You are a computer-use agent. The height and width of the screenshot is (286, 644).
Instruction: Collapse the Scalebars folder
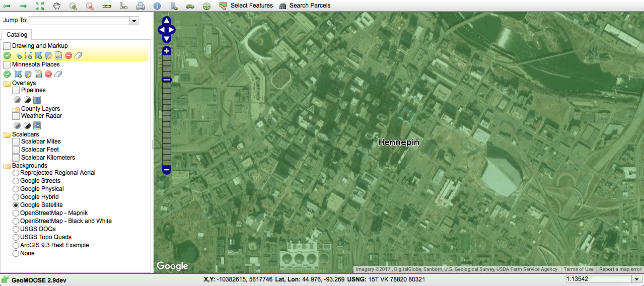(x=7, y=135)
